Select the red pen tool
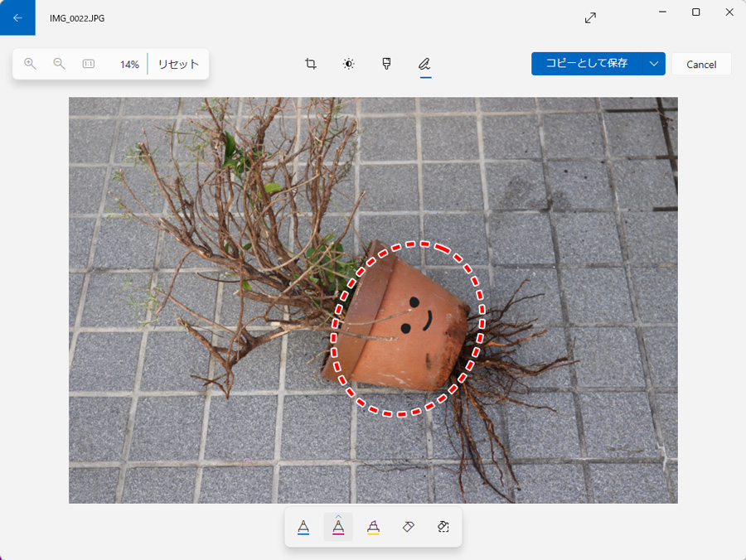This screenshot has height=560, width=746. pyautogui.click(x=338, y=527)
